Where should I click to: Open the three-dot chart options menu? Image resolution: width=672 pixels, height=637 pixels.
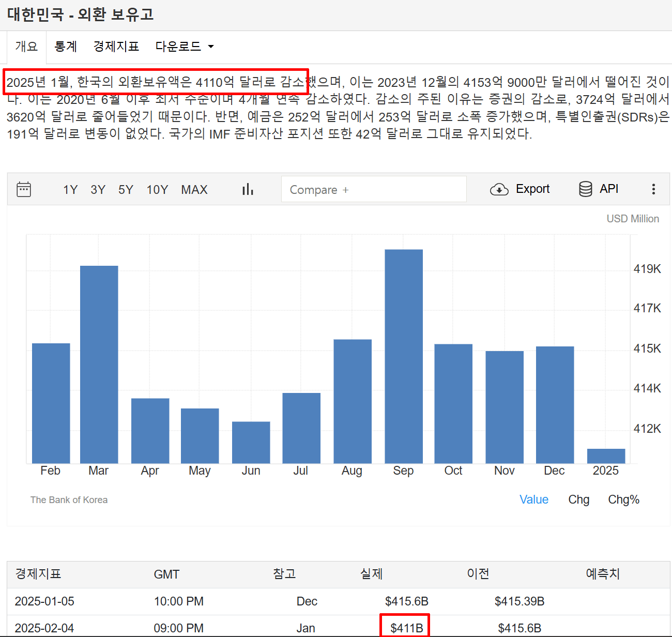653,189
